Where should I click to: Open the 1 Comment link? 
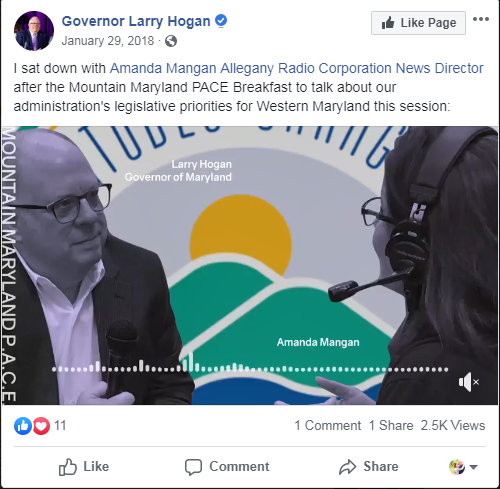328,426
